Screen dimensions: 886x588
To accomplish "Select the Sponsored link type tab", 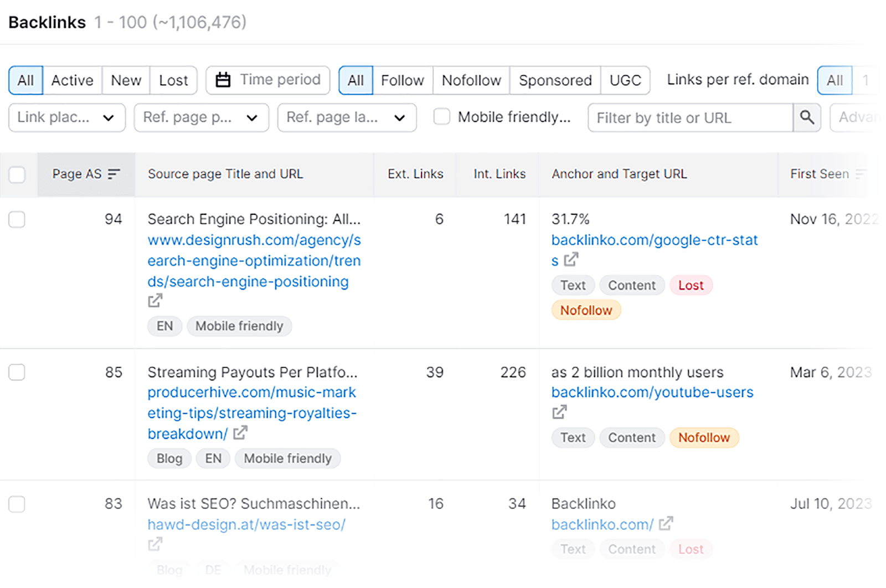I will 555,80.
